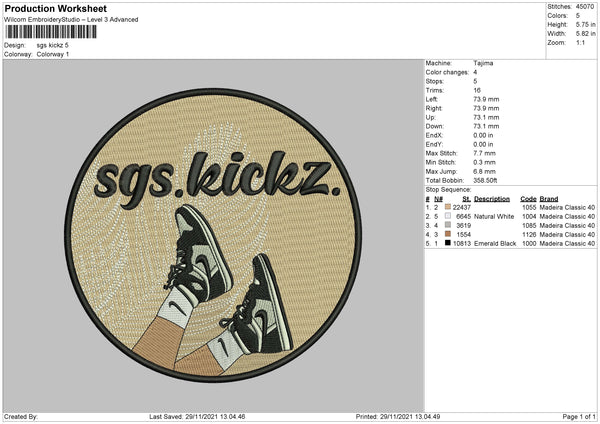Click the Stitches value 45070

[586, 5]
